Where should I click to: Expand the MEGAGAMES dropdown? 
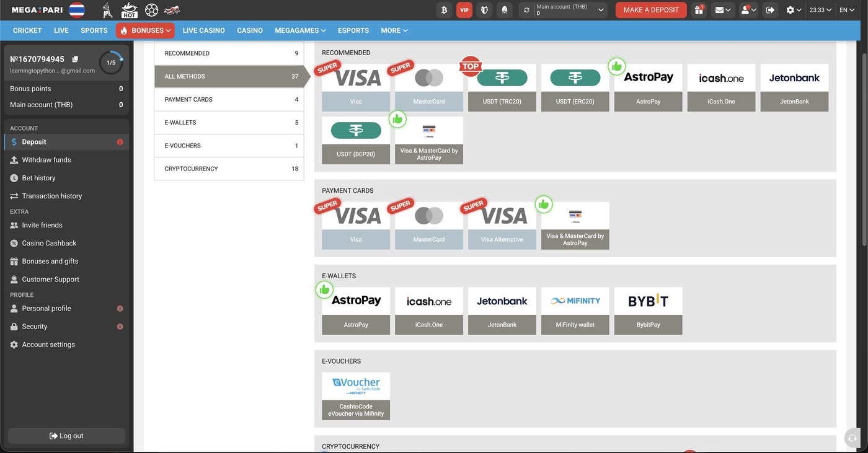tap(300, 30)
